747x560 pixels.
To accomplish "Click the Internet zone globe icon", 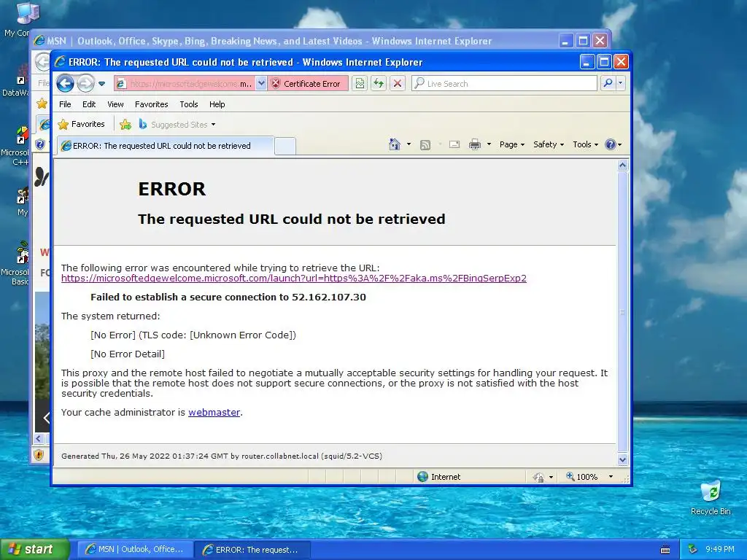I will (x=422, y=477).
